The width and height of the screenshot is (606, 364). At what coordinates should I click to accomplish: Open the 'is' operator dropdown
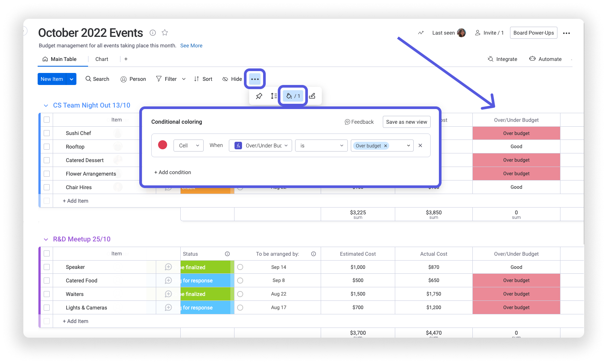point(321,146)
